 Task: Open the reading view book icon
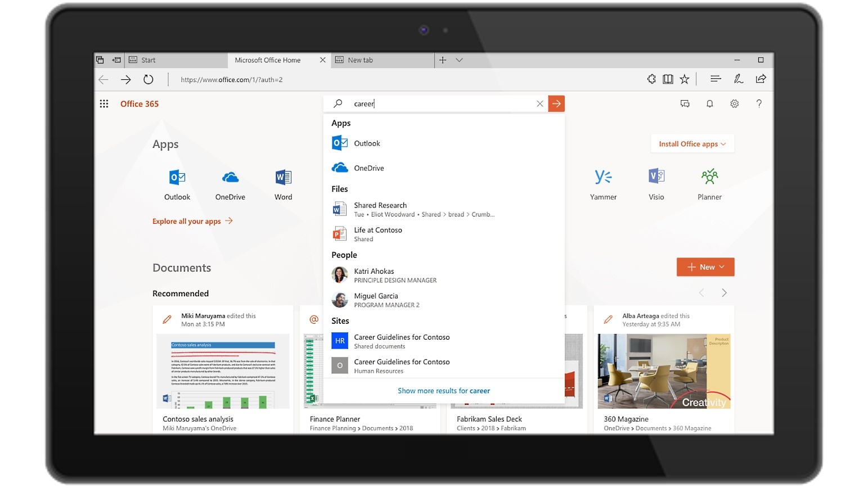[x=668, y=79]
